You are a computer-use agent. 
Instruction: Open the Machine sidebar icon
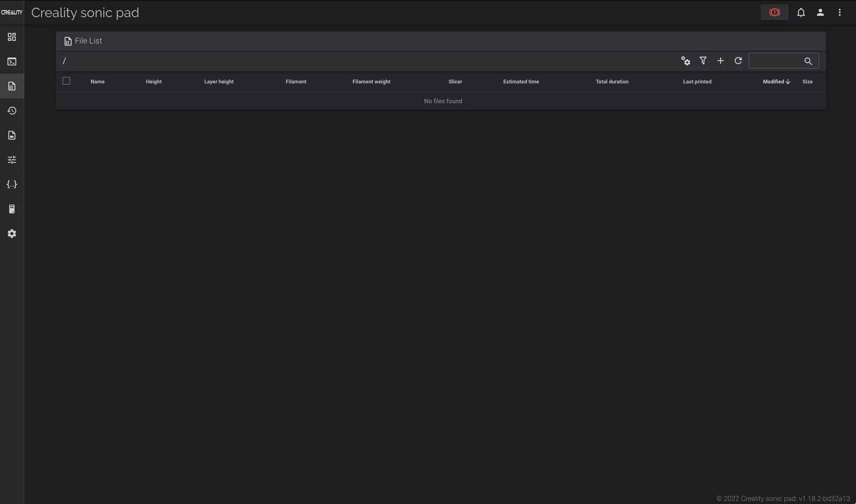(x=12, y=209)
